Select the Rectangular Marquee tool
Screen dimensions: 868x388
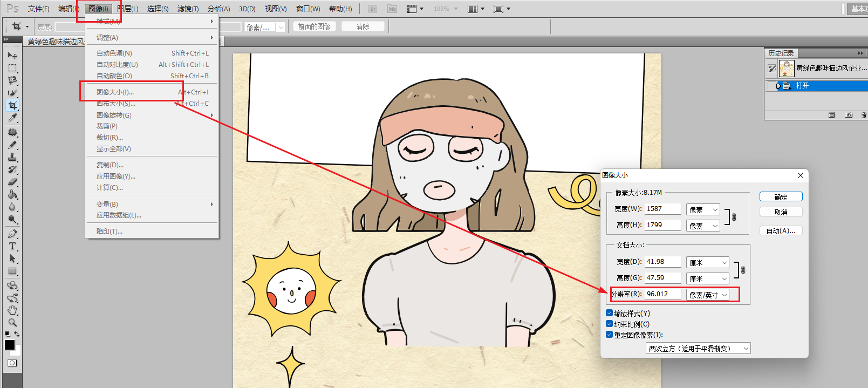pyautogui.click(x=12, y=68)
